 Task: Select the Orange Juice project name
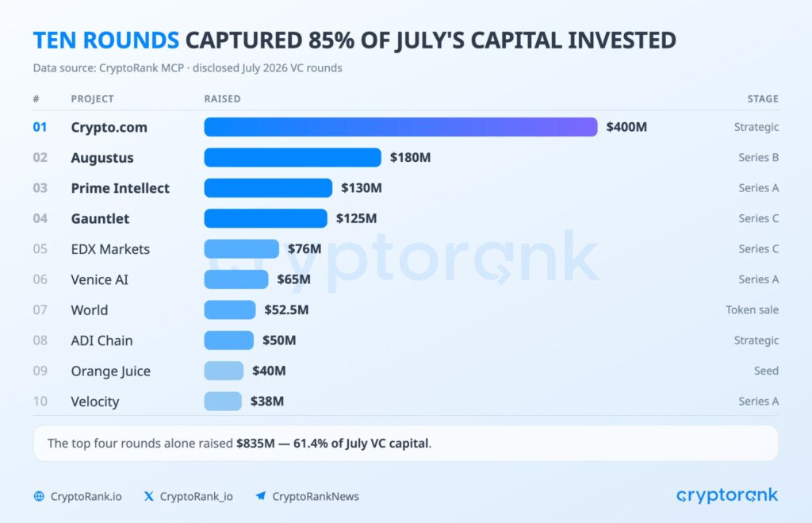(x=111, y=371)
